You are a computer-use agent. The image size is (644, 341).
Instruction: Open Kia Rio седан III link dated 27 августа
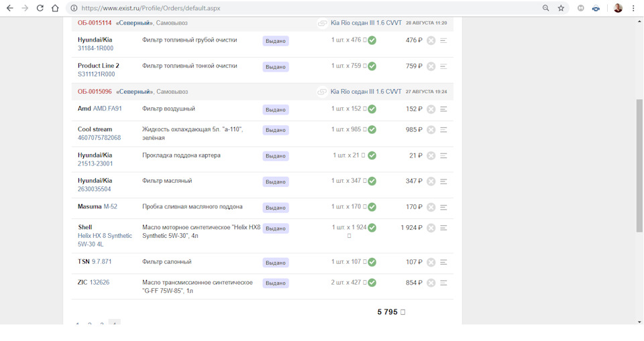[x=366, y=92]
